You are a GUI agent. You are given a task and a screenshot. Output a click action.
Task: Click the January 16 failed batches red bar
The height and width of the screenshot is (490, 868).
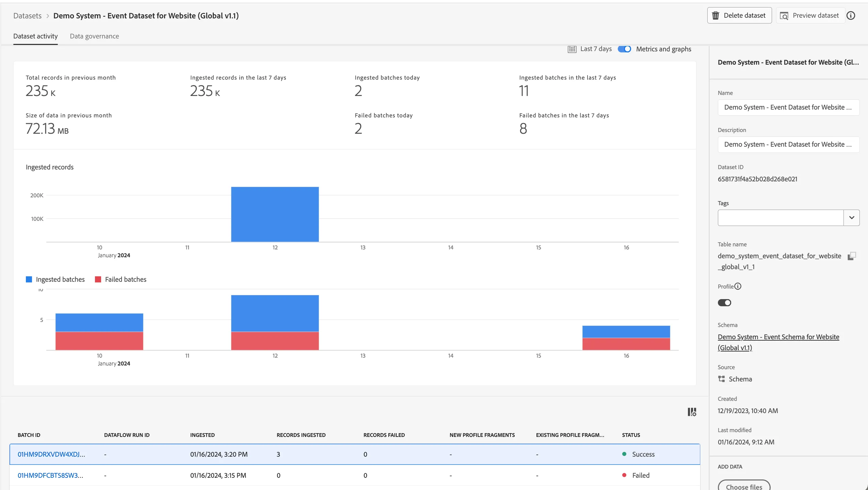(x=626, y=344)
